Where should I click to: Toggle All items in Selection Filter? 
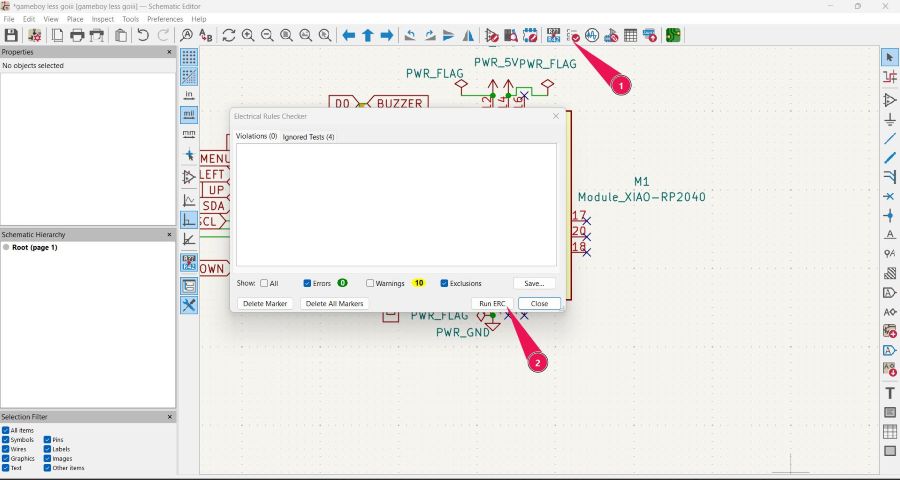tap(6, 430)
